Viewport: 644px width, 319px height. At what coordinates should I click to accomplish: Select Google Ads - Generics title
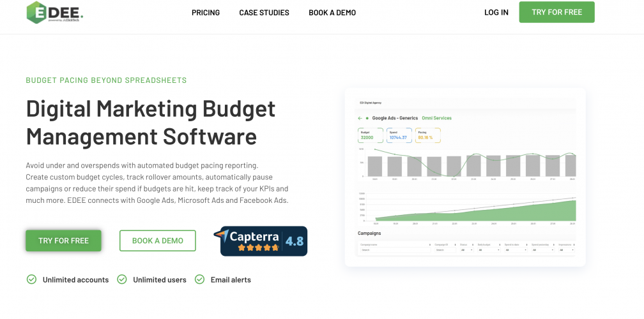coord(395,118)
